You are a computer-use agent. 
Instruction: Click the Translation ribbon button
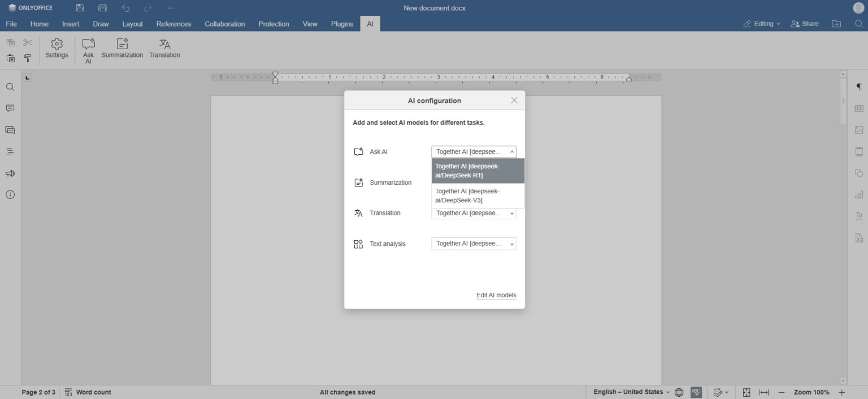pos(164,48)
